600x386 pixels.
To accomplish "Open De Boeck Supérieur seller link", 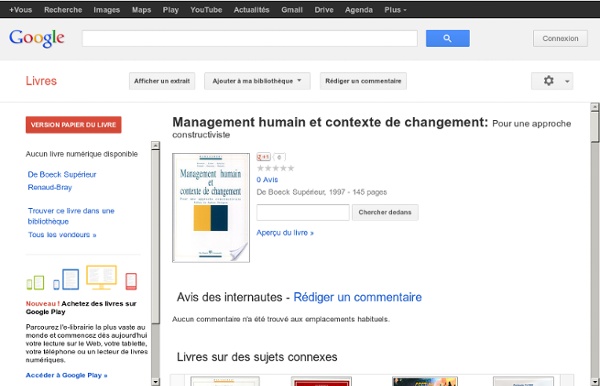I will [x=62, y=174].
